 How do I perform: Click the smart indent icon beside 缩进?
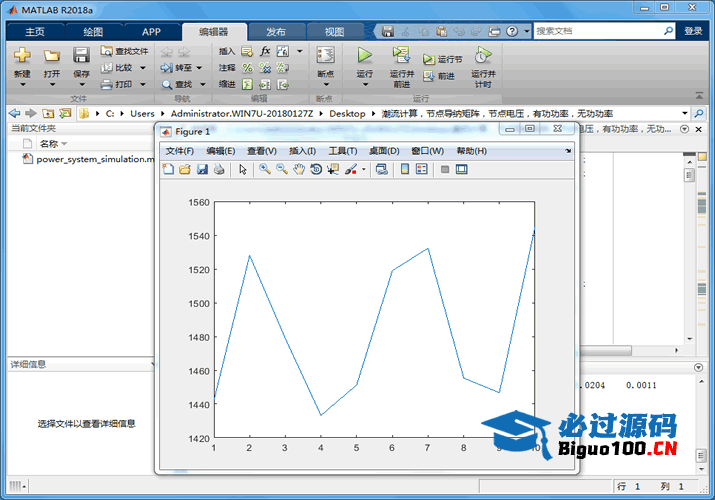click(x=247, y=84)
